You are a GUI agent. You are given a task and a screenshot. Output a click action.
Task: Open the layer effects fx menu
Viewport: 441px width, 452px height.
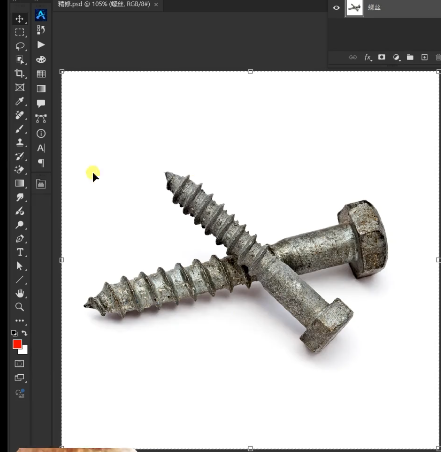pos(367,57)
